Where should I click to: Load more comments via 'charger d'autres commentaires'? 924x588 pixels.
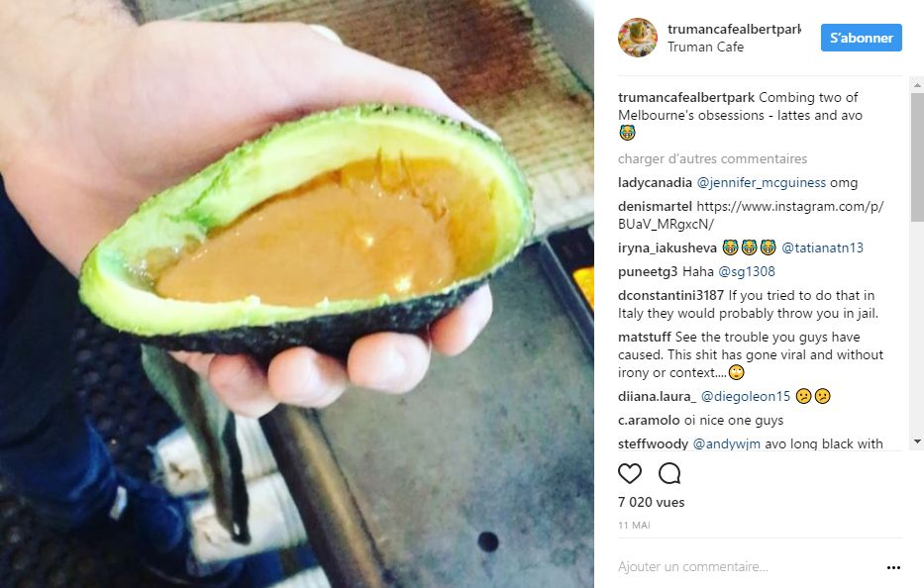click(x=712, y=159)
